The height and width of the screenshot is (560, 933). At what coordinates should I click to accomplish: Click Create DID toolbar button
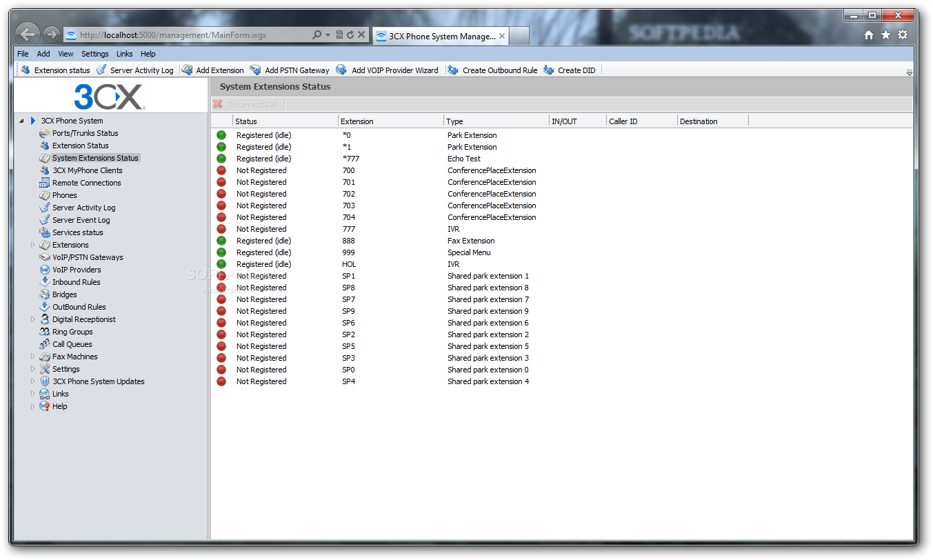(570, 70)
